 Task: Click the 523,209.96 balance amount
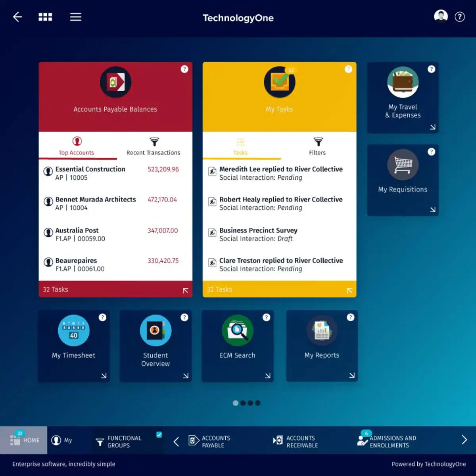pyautogui.click(x=163, y=169)
